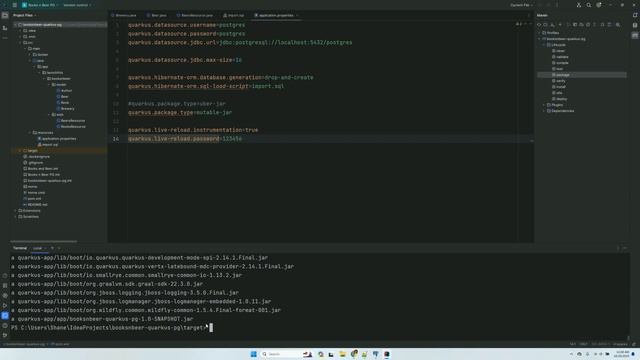
Task: Click project tree horizontal scrollbar
Action: tap(44, 241)
